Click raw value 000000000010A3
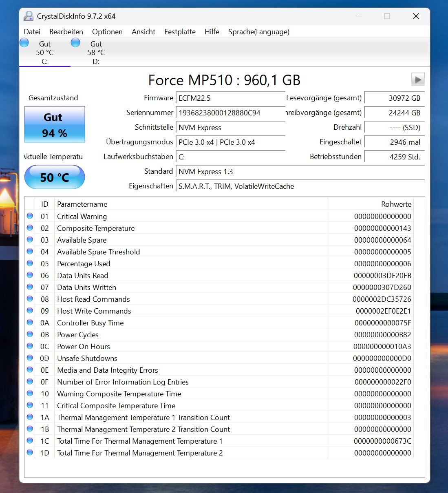This screenshot has height=493, width=448. [x=382, y=347]
